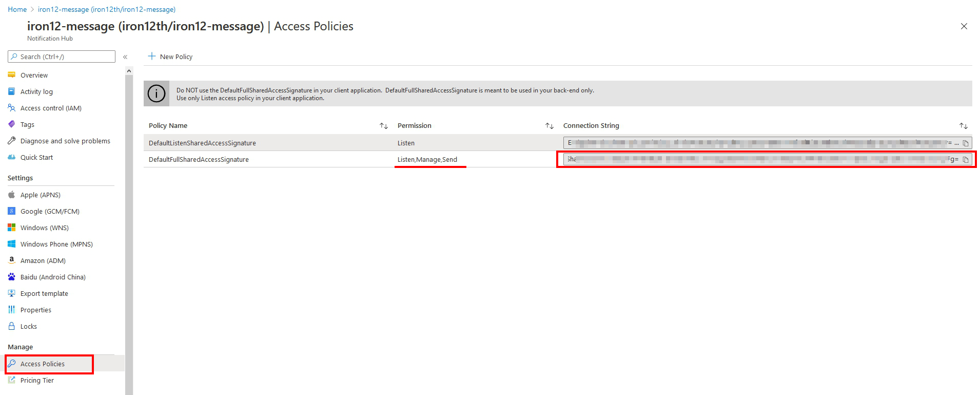
Task: Click the purple Tags icon
Action: pos(11,124)
